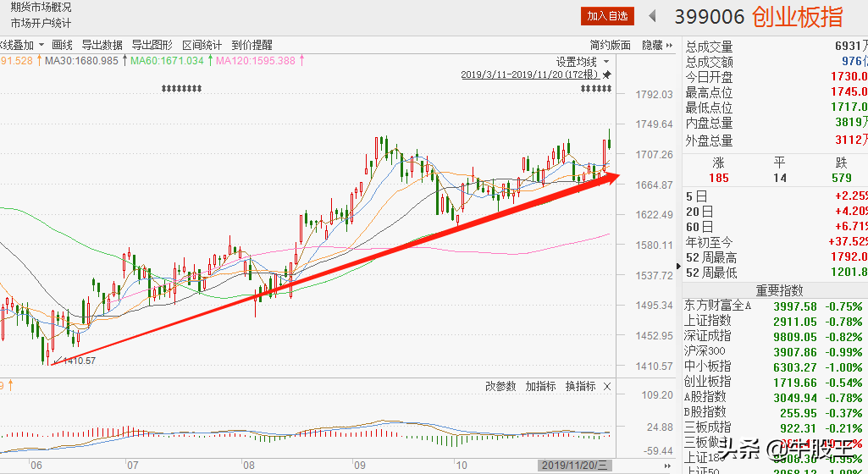Open the 设置均线 dropdown
This screenshot has height=474, width=868.
[583, 62]
